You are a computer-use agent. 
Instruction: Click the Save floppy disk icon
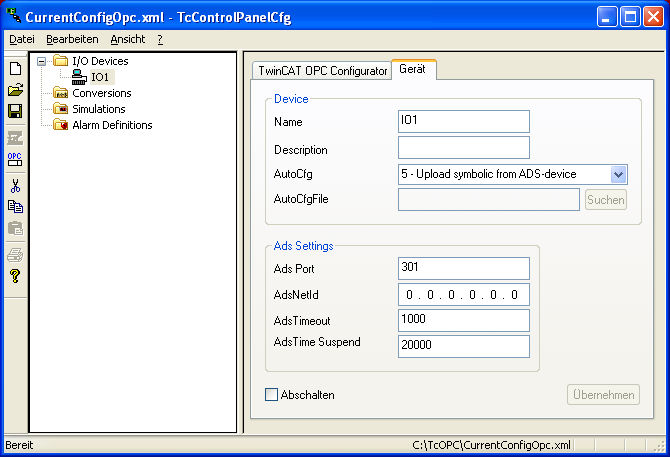(x=15, y=111)
